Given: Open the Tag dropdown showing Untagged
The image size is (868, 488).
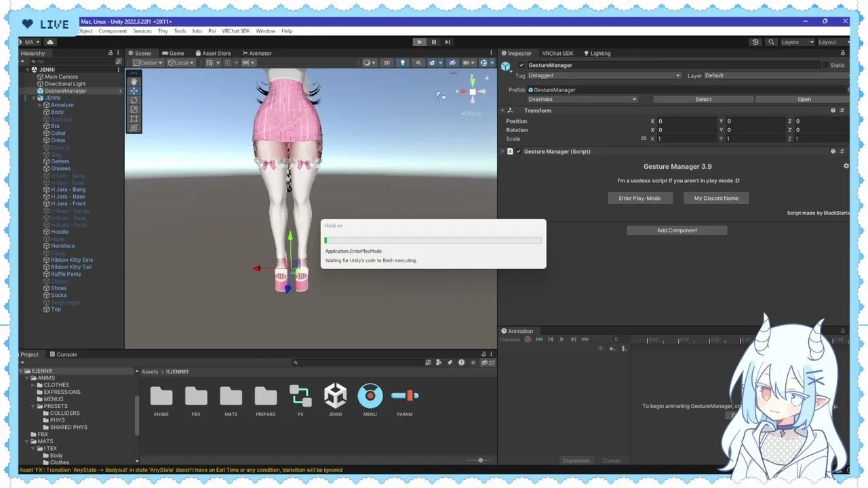Looking at the screenshot, I should (x=604, y=75).
